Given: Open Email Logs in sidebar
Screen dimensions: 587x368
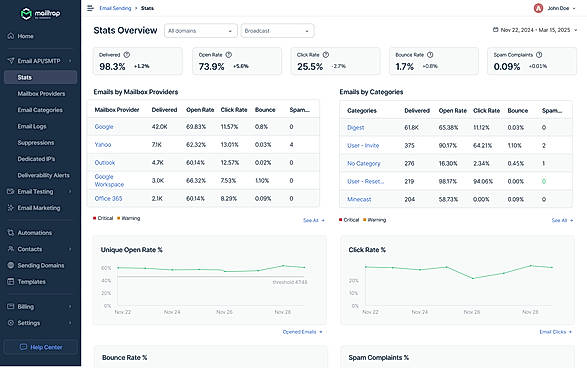Looking at the screenshot, I should tap(32, 126).
